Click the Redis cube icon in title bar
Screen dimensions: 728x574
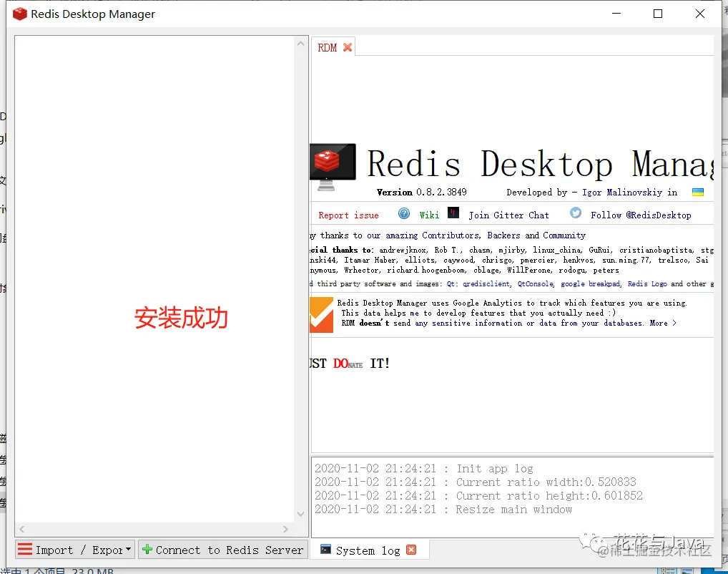coord(20,14)
